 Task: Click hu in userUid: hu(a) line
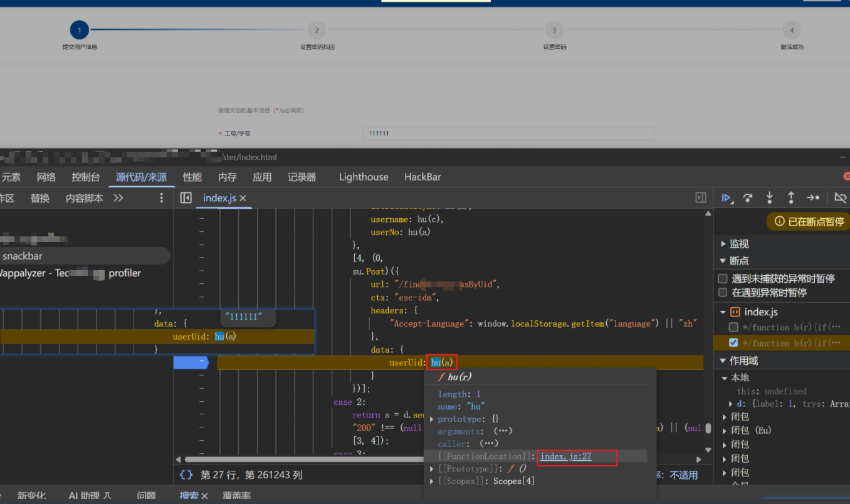pos(436,362)
